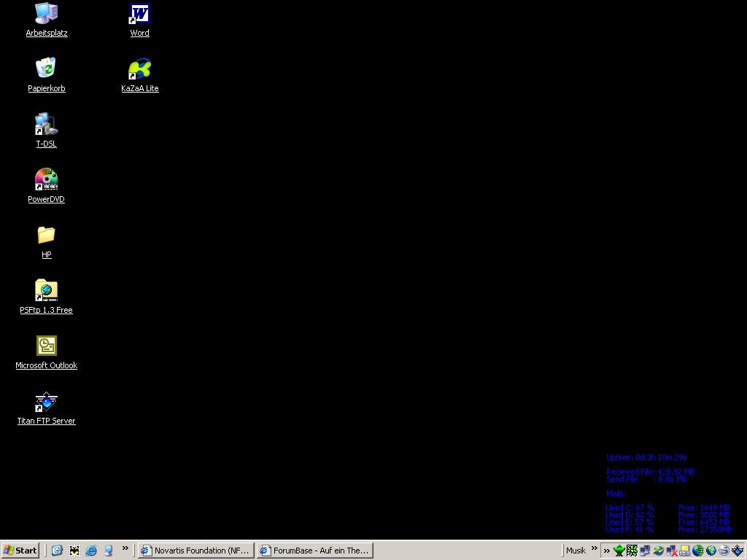Launch Internet Explorer from quick launch

coord(91,551)
